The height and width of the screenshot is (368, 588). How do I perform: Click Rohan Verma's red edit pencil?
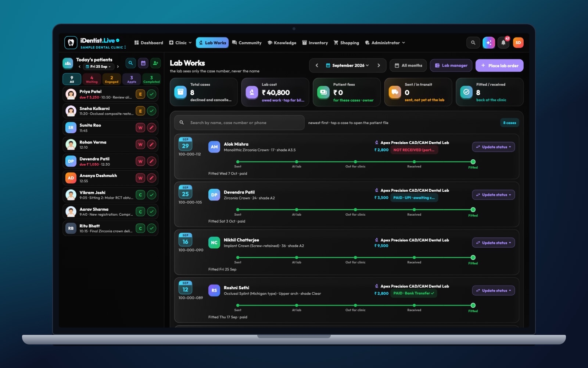coord(151,145)
